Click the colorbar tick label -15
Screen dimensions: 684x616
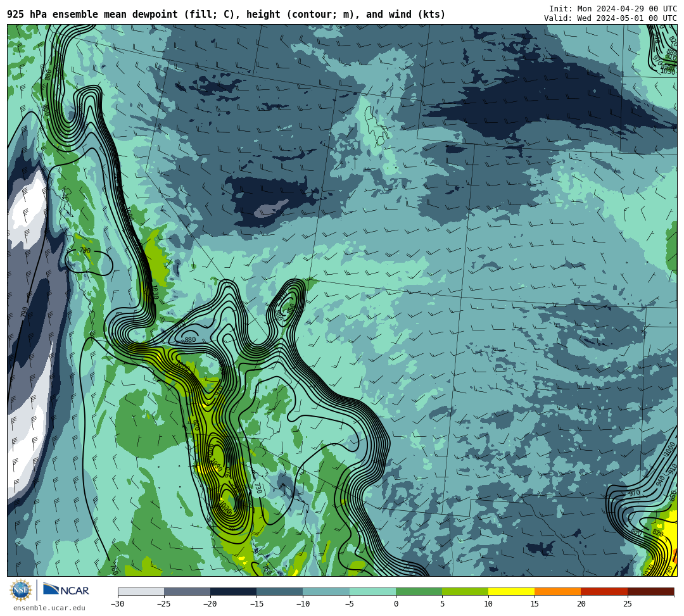coord(256,604)
